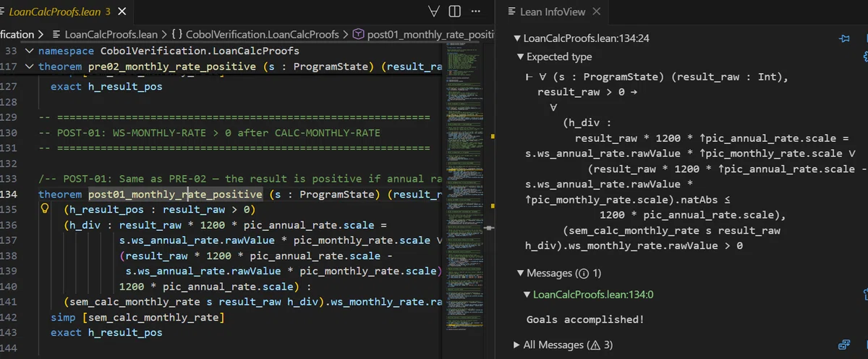Click 'ProgramState' in the InfoView expected type
The width and height of the screenshot is (868, 359).
[620, 77]
